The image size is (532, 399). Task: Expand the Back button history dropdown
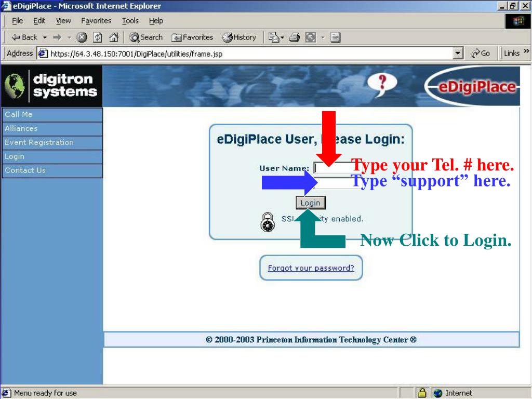coord(45,37)
